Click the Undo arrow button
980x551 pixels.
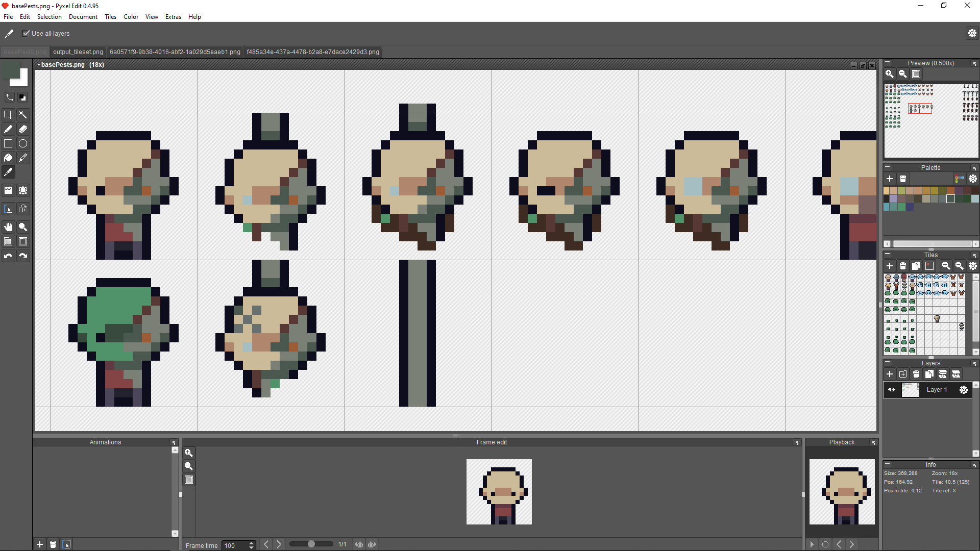tap(8, 256)
